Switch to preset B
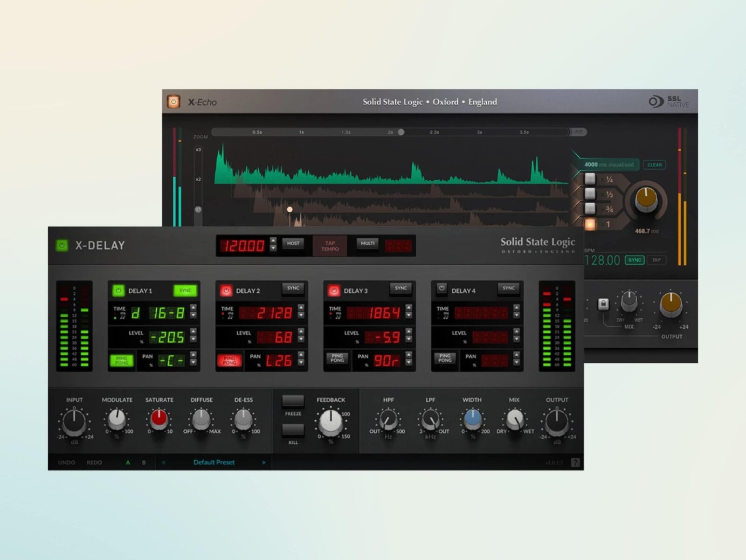The image size is (746, 560). pos(143,463)
